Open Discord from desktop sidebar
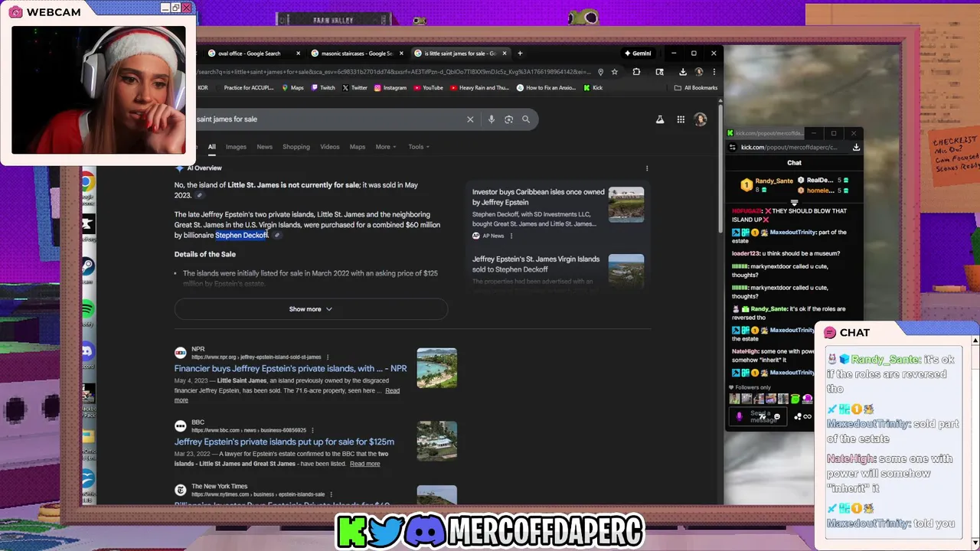Screen dimensions: 980x551 click(87, 351)
